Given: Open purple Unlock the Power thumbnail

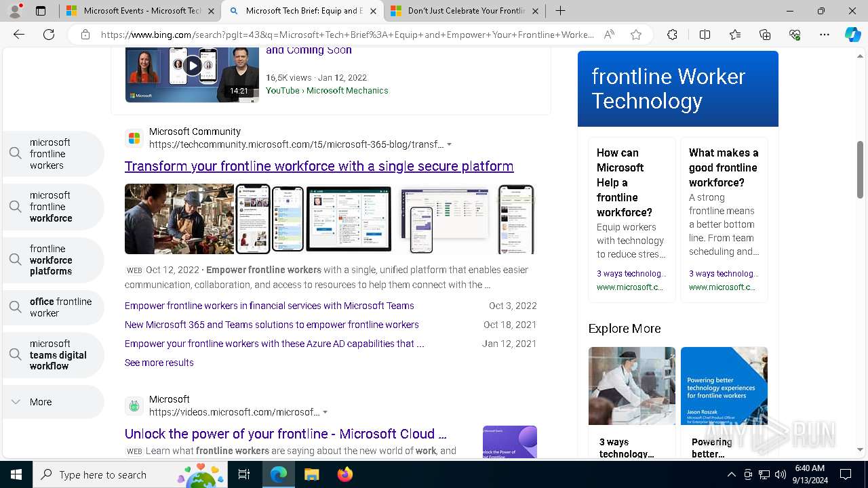Looking at the screenshot, I should pyautogui.click(x=510, y=442).
